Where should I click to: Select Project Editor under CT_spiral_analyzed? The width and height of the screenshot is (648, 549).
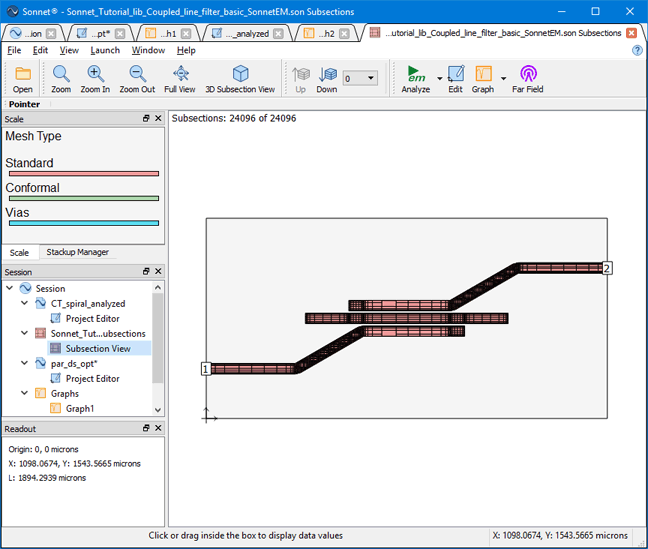pyautogui.click(x=93, y=318)
